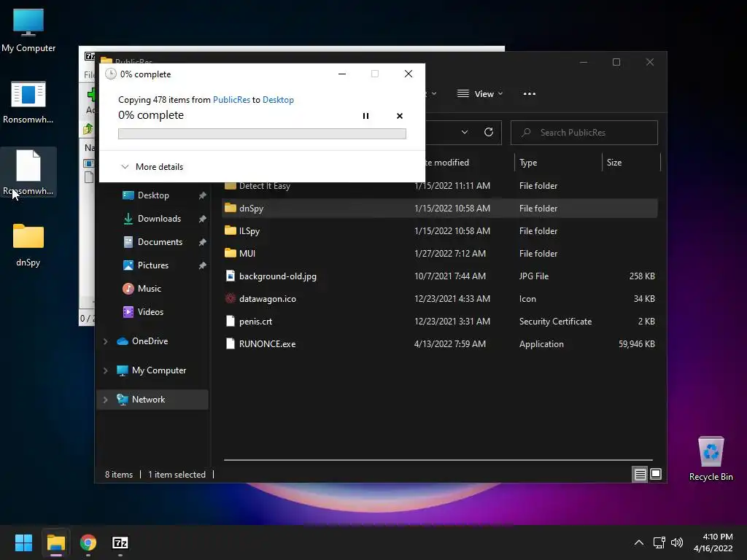
Task: Select the background-old.jpg file
Action: pyautogui.click(x=440, y=276)
